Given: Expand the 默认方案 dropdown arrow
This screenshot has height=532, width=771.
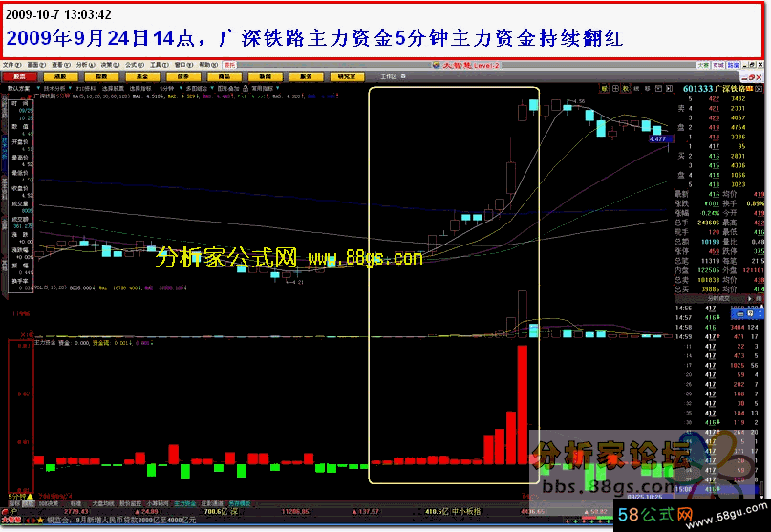Looking at the screenshot, I should click(x=38, y=88).
